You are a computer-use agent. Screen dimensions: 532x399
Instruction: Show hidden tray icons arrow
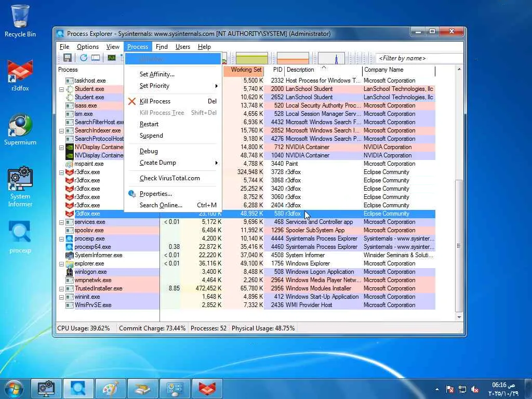437,390
